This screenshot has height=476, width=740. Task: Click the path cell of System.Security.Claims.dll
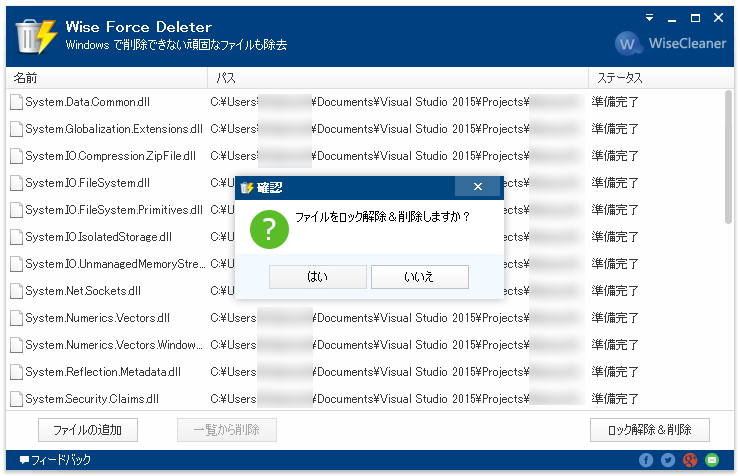coord(398,399)
